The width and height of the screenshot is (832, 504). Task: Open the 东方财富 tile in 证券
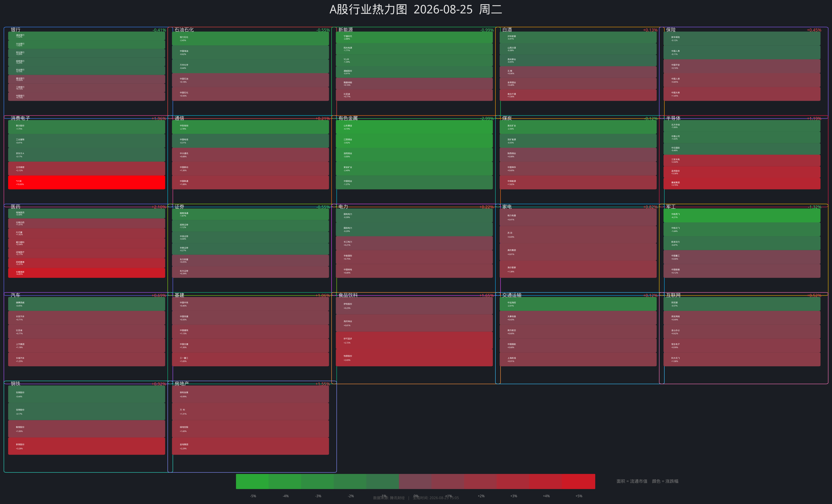point(250,260)
